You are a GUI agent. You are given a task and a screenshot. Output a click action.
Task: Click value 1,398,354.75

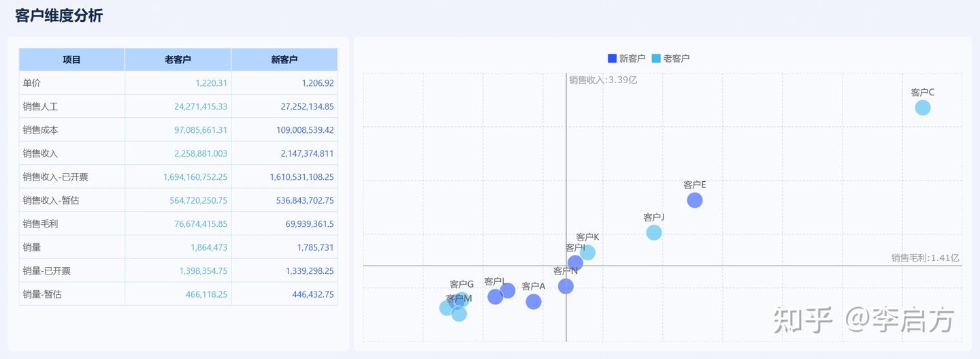203,271
